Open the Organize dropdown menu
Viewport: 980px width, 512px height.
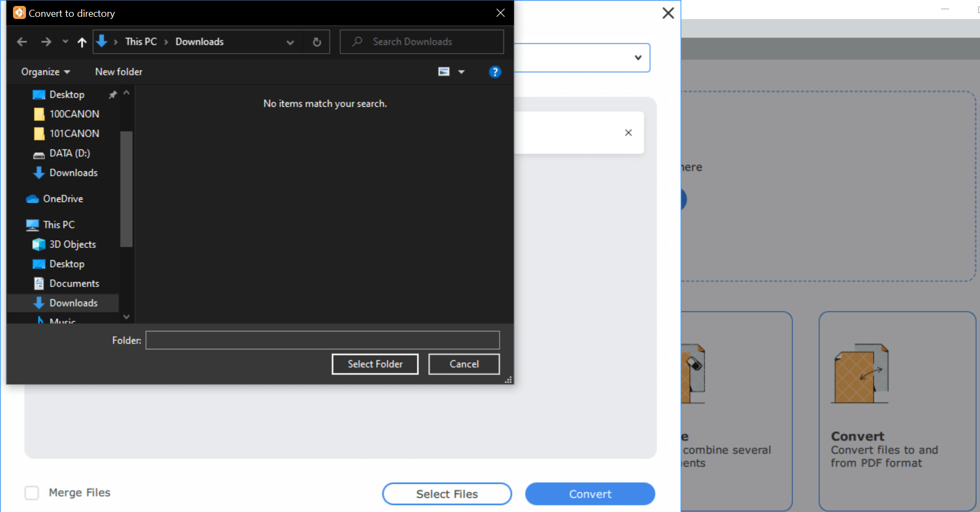(44, 71)
